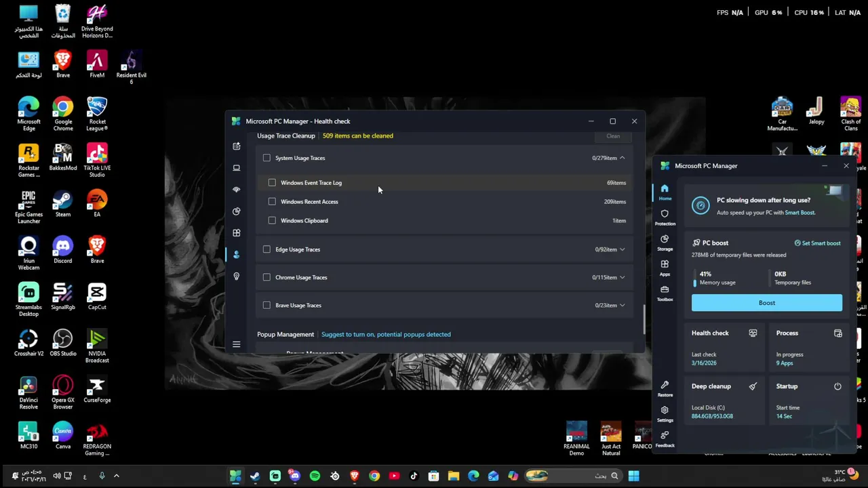Screen dimensions: 868x488
Task: Check the System Usage Traces checkbox
Action: 267,158
